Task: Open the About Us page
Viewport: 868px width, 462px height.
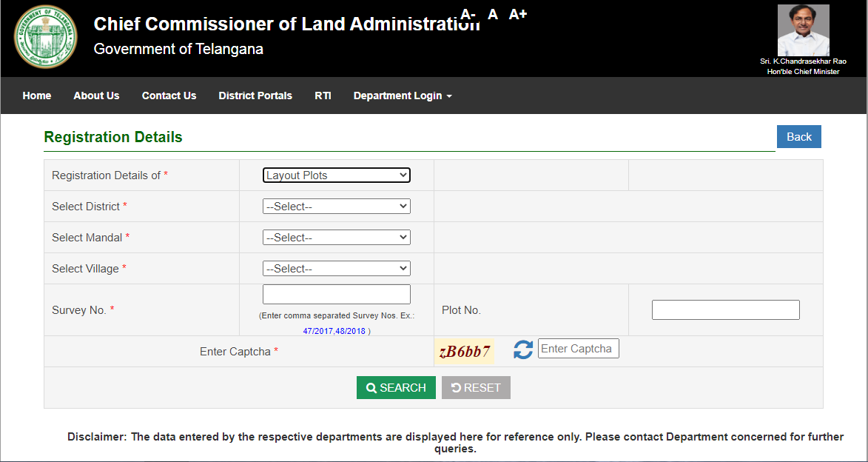Action: point(96,96)
